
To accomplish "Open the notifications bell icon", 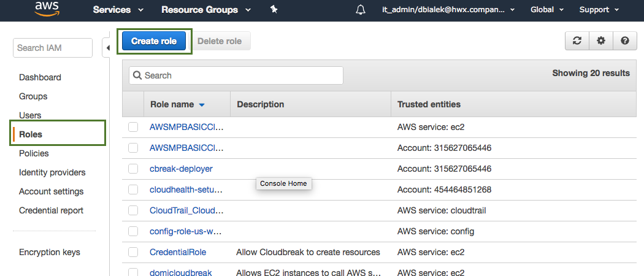I will 361,10.
